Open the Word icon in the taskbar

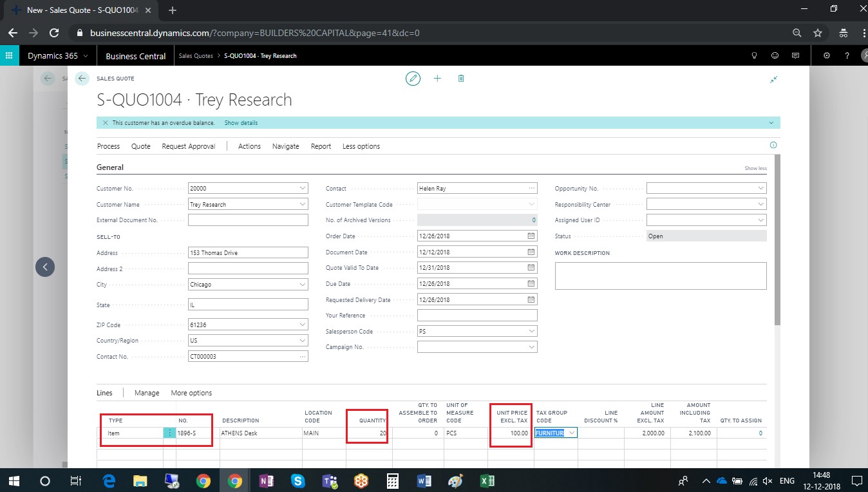tap(424, 481)
